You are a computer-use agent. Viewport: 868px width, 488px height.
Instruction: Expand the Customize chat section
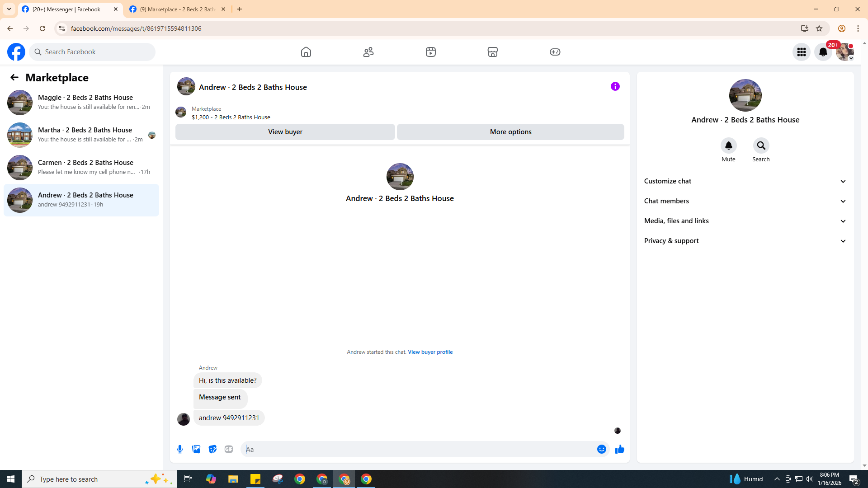pyautogui.click(x=745, y=181)
